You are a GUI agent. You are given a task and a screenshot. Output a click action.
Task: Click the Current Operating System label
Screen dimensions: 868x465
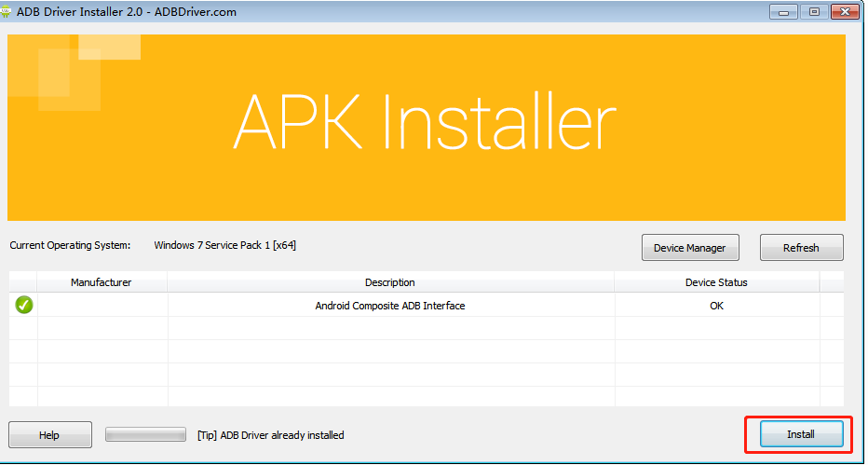tap(70, 245)
